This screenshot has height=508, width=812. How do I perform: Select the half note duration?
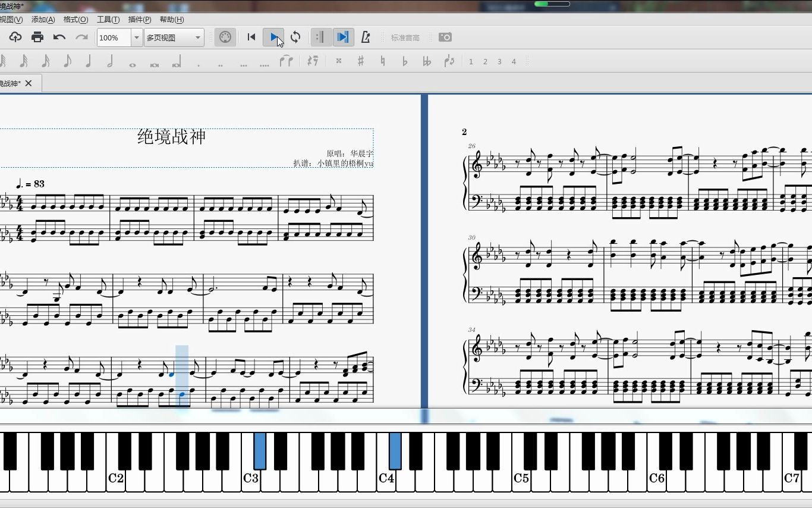click(110, 61)
